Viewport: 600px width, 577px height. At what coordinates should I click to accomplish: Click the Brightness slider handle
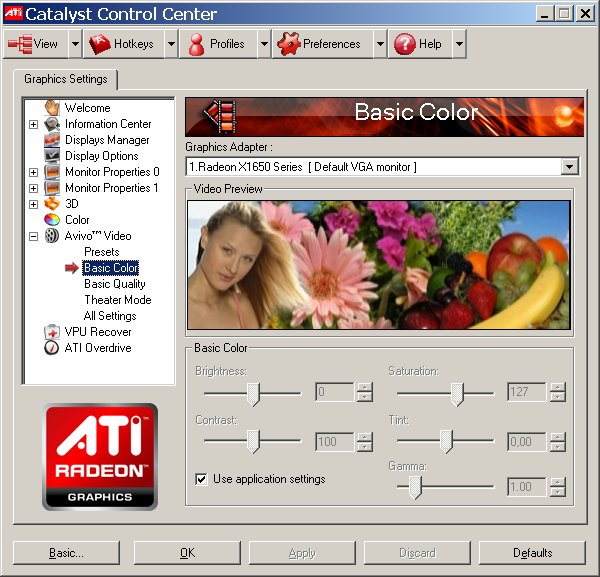pos(253,394)
